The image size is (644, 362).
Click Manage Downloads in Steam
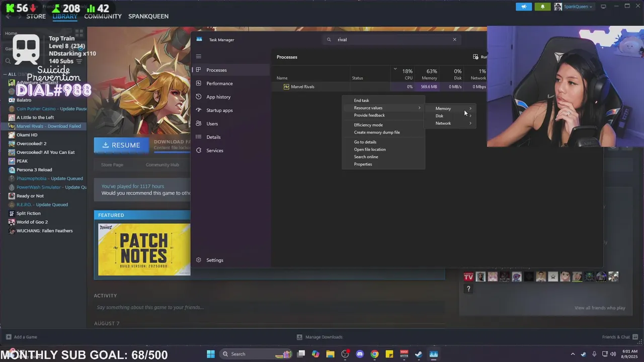pos(320,337)
